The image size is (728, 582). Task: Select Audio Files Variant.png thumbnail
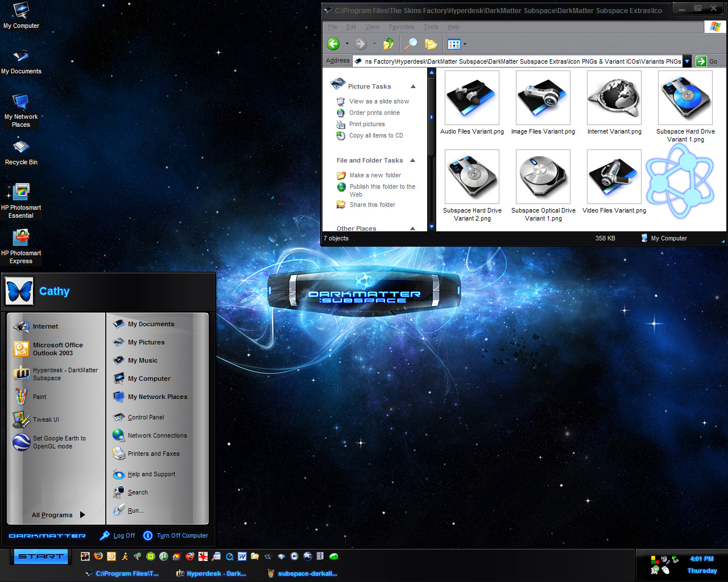tap(472, 98)
